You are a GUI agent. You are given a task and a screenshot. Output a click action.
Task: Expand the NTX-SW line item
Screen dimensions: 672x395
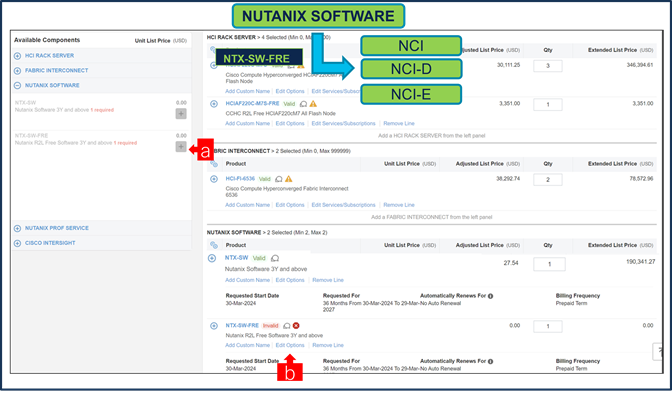coord(212,258)
